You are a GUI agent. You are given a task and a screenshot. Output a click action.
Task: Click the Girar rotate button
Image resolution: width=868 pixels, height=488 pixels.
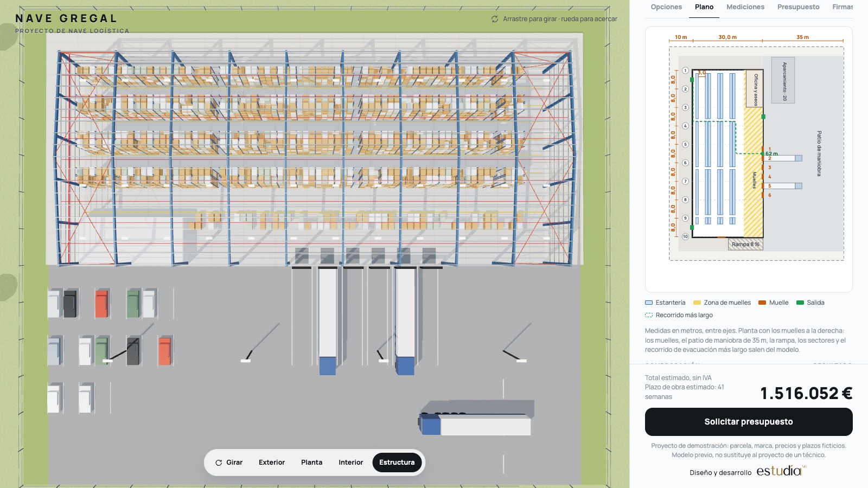pyautogui.click(x=229, y=463)
